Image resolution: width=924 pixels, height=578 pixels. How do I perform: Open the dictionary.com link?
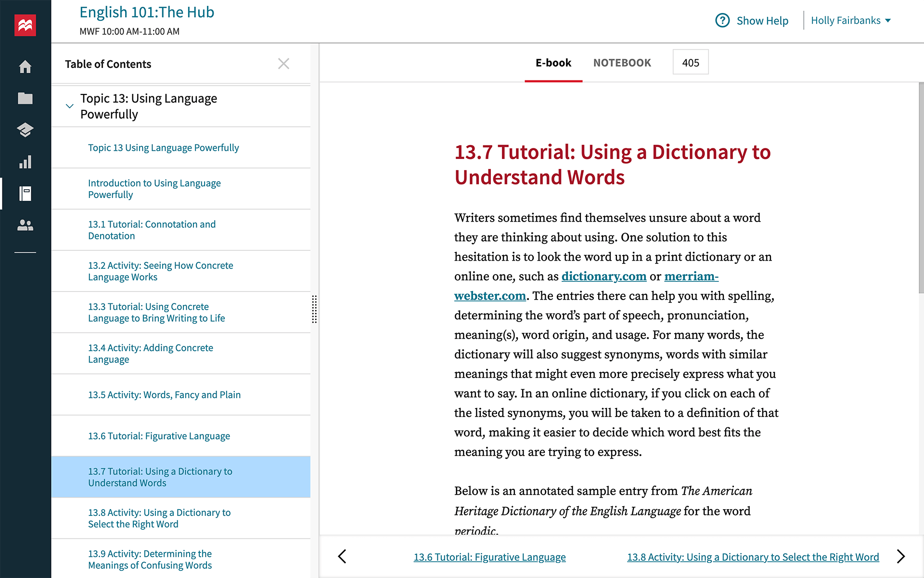(604, 276)
